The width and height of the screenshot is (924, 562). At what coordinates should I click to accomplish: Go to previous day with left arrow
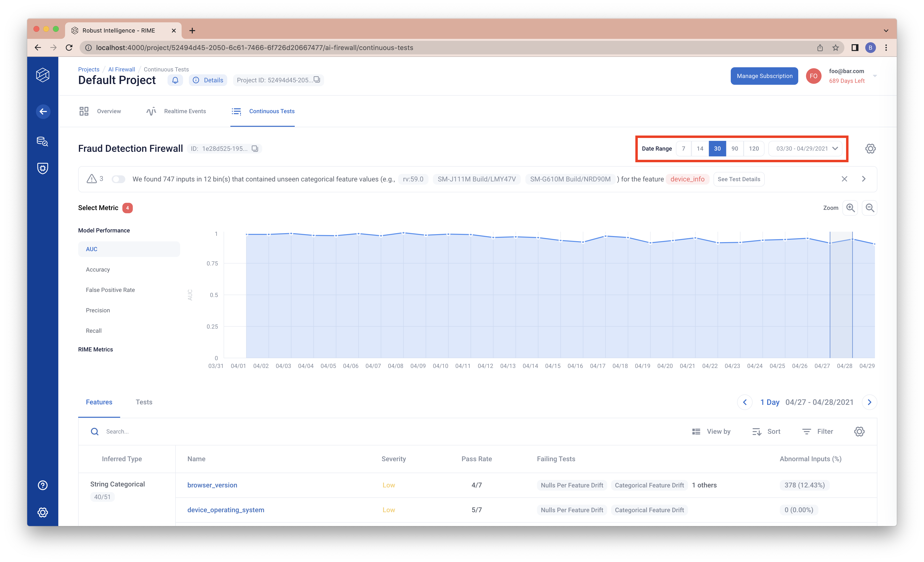(x=745, y=402)
